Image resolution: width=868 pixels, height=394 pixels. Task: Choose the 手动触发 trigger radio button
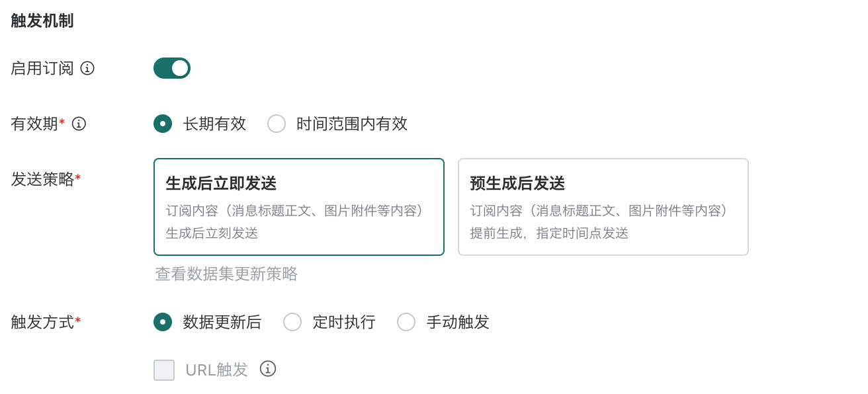tap(406, 322)
